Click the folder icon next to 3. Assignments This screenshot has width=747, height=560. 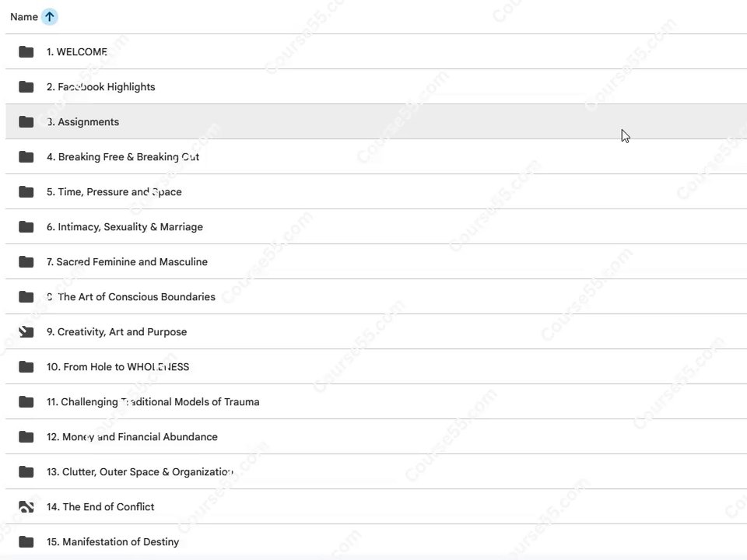click(26, 121)
